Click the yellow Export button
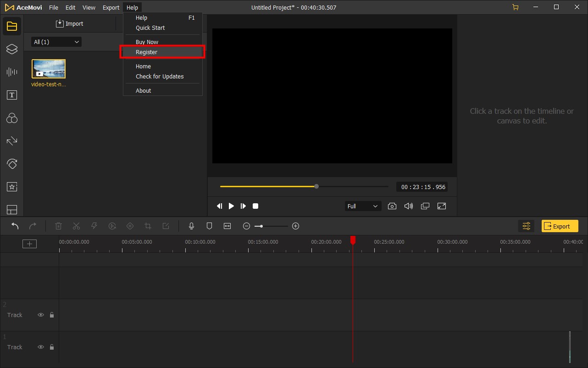The image size is (588, 368). [x=560, y=226]
